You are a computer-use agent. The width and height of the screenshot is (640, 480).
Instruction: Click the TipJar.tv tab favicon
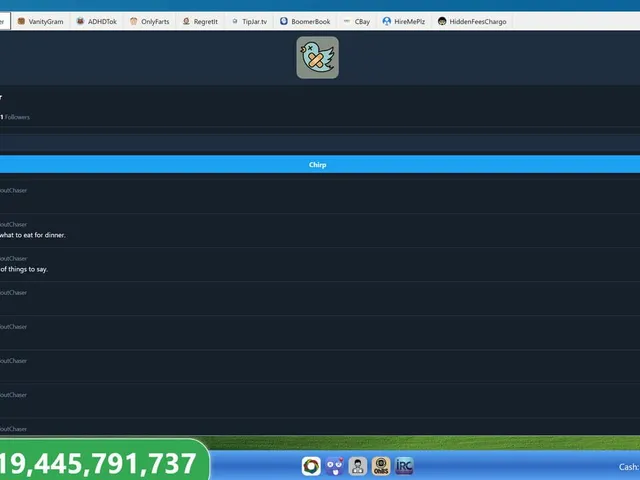click(235, 21)
